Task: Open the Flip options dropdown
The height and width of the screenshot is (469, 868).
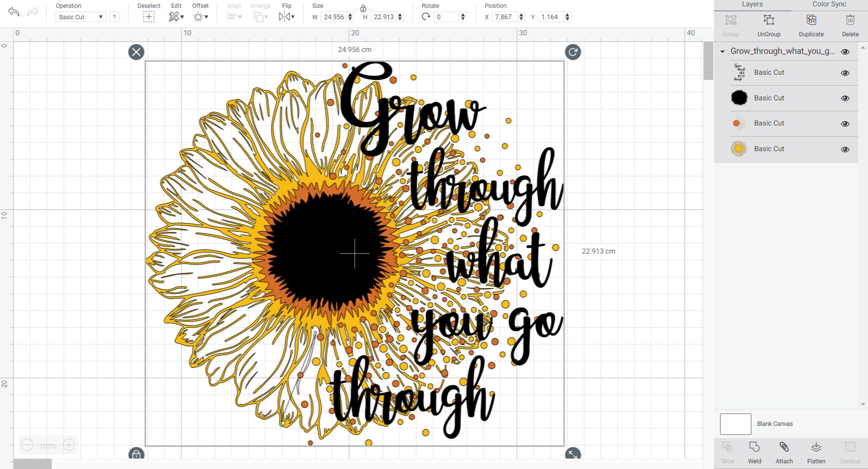Action: tap(292, 17)
